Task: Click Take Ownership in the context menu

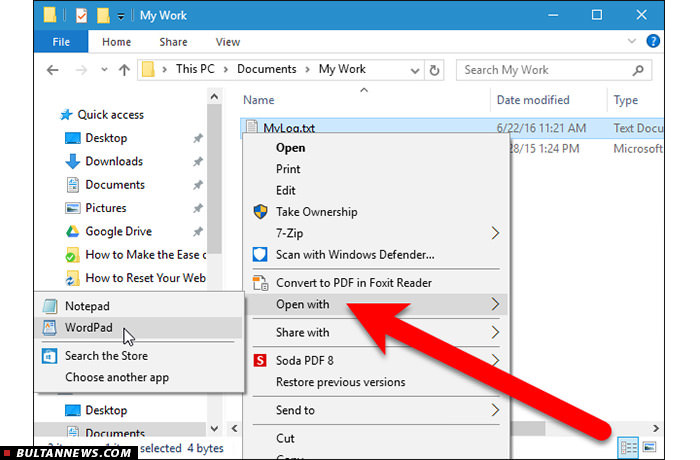Action: click(317, 212)
